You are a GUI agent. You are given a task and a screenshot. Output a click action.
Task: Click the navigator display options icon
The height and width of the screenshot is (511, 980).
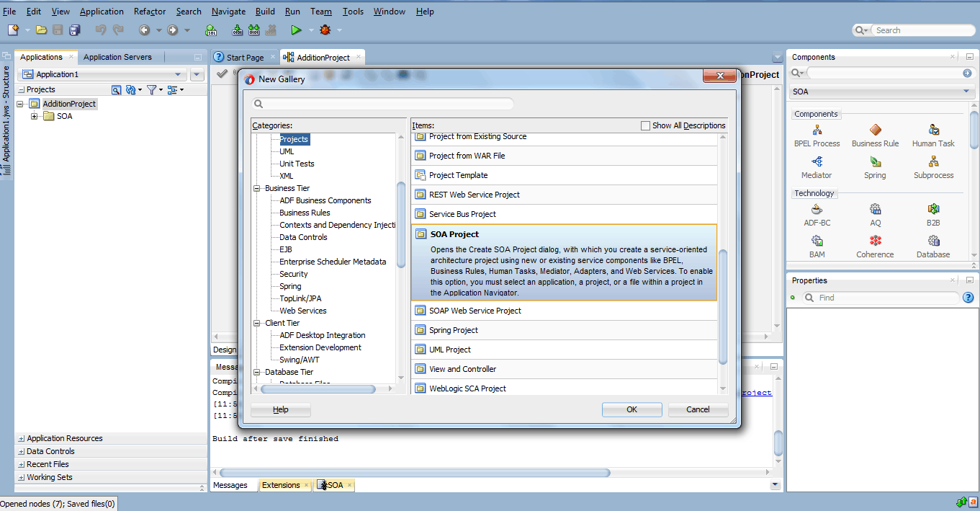coord(172,89)
